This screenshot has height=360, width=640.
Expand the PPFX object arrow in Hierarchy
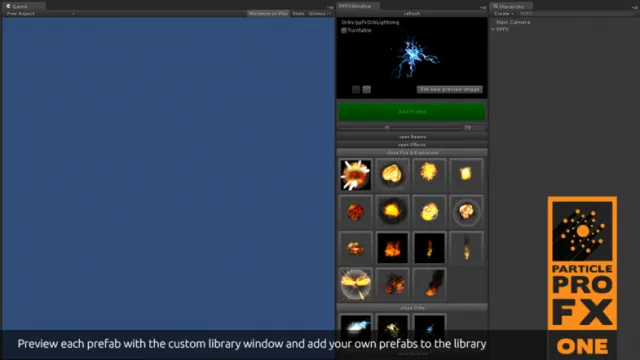pyautogui.click(x=493, y=29)
